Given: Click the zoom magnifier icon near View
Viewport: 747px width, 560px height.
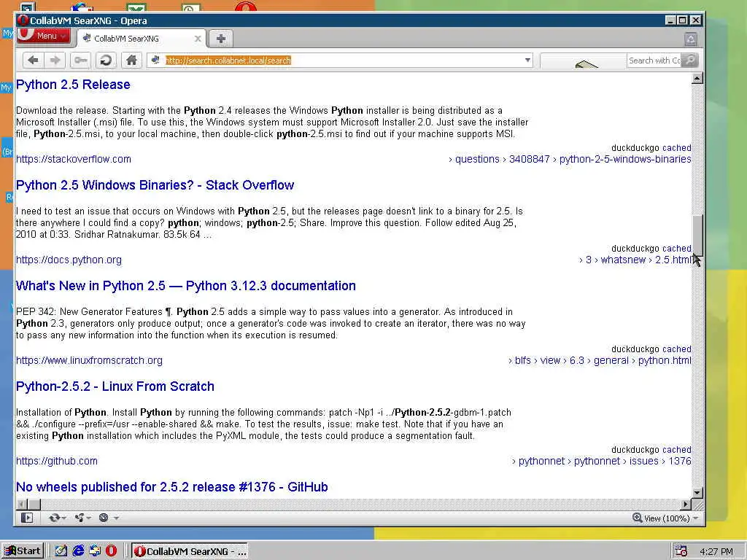Looking at the screenshot, I should (637, 518).
